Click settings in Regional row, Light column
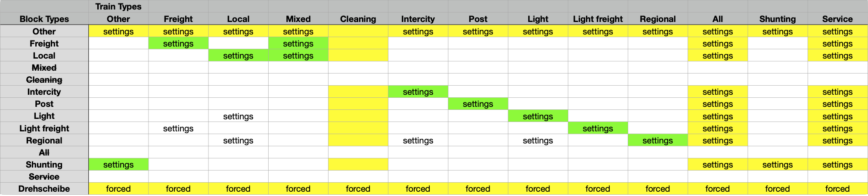 point(538,140)
